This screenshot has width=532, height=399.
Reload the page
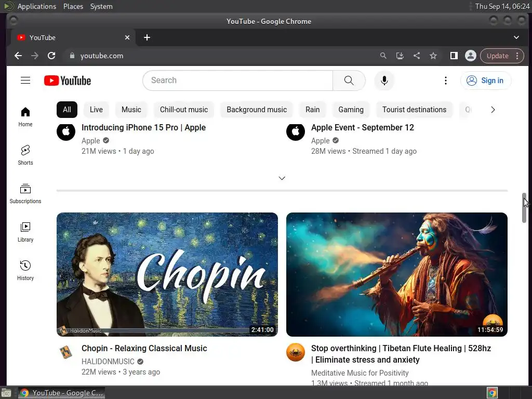tap(51, 56)
